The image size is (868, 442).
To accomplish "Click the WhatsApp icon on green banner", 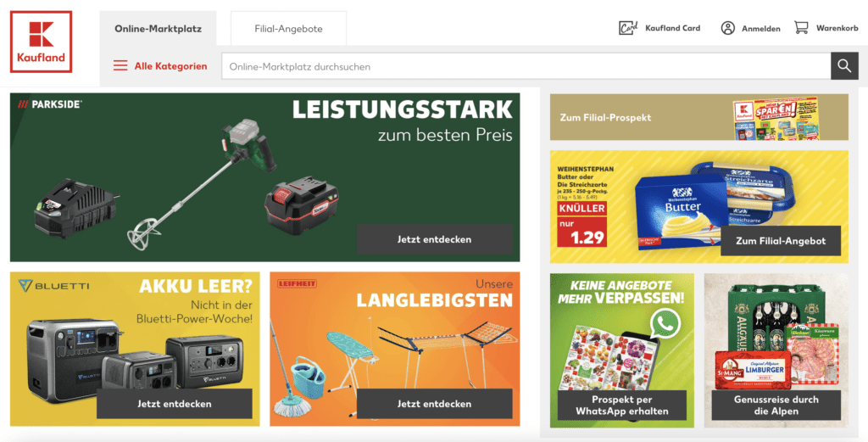I will [x=665, y=323].
